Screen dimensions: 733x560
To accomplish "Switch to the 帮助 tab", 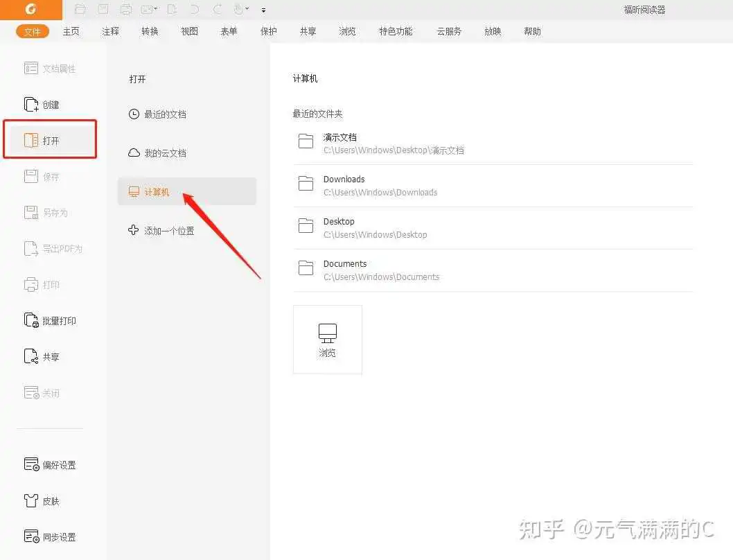I will tap(532, 31).
